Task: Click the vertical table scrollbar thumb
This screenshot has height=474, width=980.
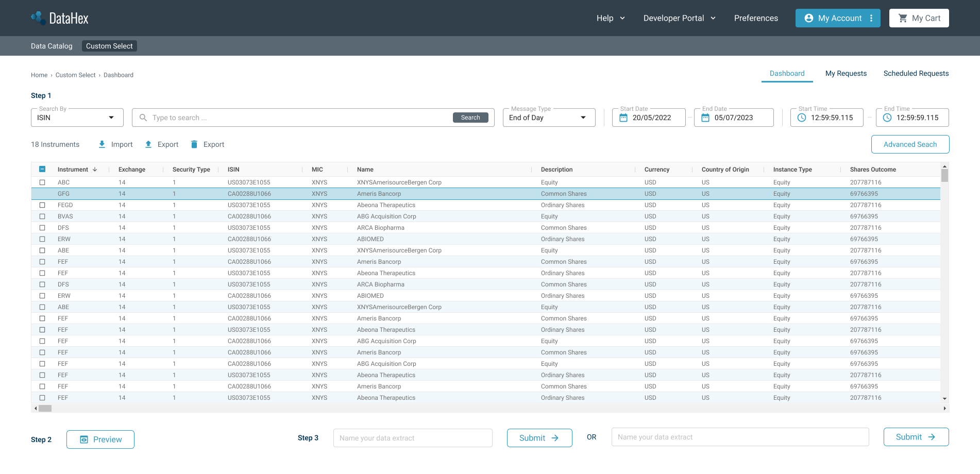Action: (944, 176)
